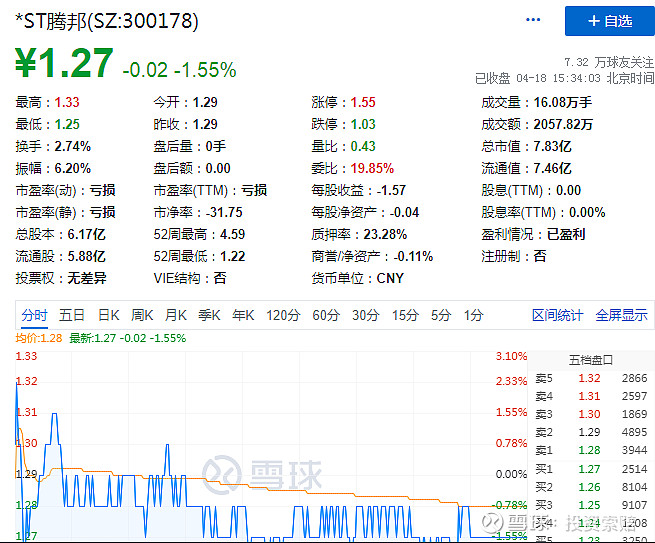Click the 卖4 order row at 1.31
Viewport: 655px width, 543px height.
591,396
